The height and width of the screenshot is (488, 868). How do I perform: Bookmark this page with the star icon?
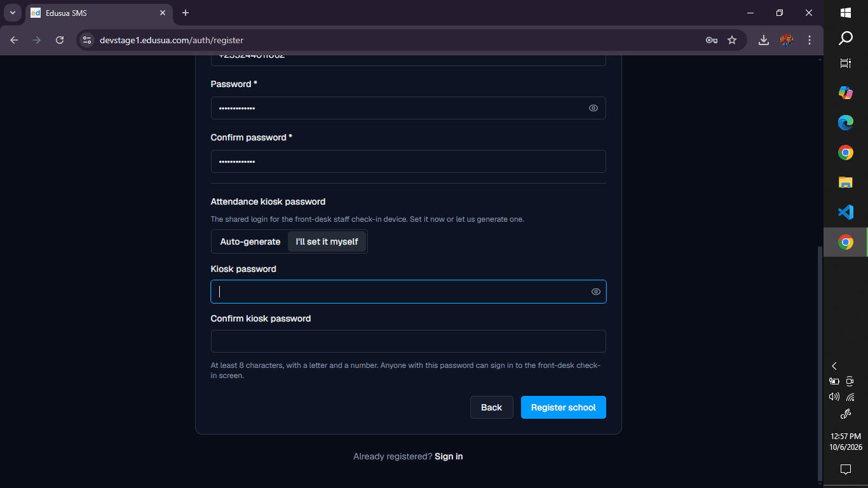[x=732, y=40]
